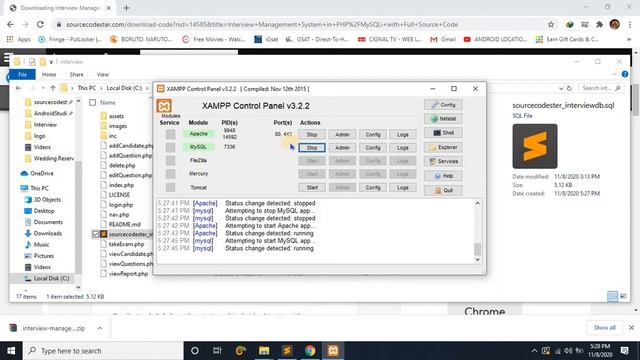This screenshot has width=640, height=360.
Task: Open Explorer from XAMPP side buttons
Action: (443, 147)
